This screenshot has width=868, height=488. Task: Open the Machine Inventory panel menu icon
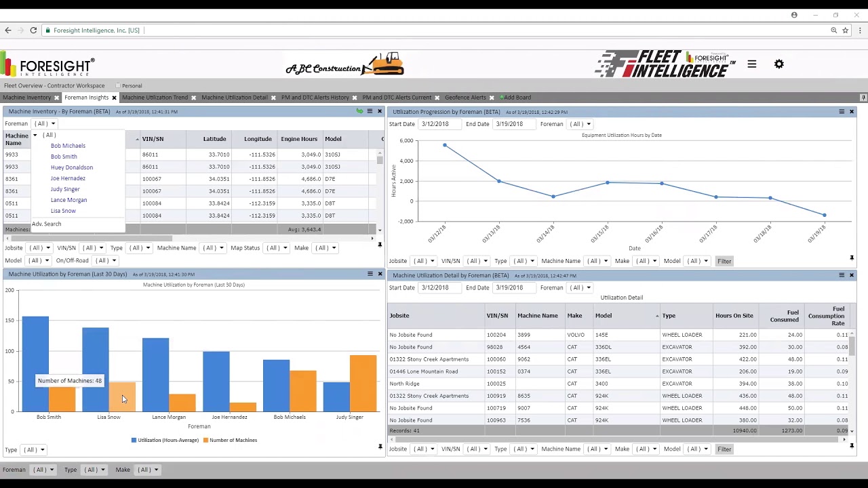click(x=370, y=111)
